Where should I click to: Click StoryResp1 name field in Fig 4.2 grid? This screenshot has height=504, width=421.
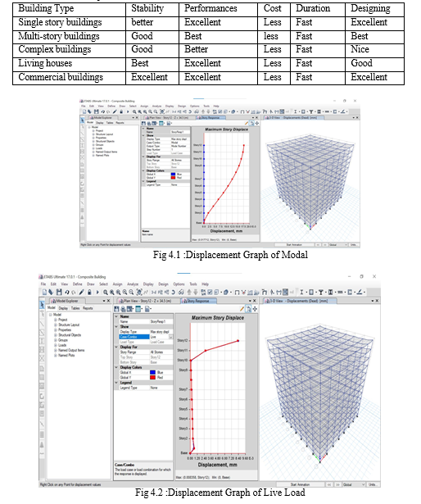point(161,321)
